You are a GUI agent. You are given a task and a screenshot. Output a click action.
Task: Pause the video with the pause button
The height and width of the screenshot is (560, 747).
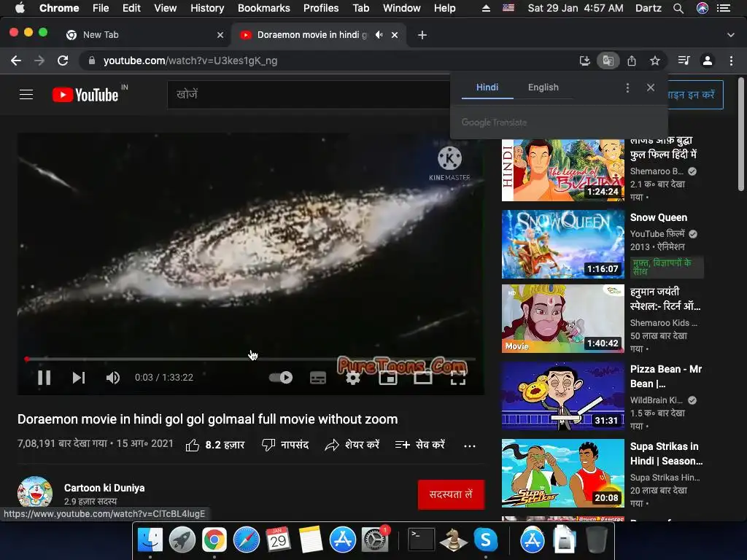(x=44, y=378)
